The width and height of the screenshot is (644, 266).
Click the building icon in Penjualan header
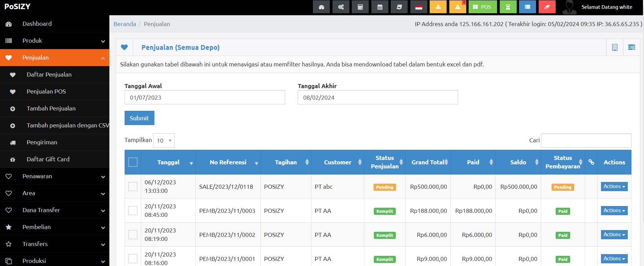[x=615, y=47]
